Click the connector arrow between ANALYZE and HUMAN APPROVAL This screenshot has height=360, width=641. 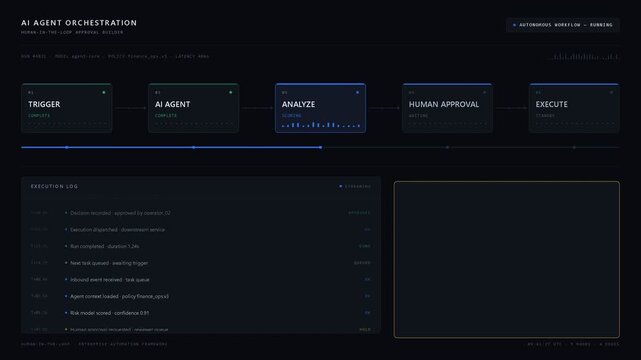pyautogui.click(x=384, y=108)
